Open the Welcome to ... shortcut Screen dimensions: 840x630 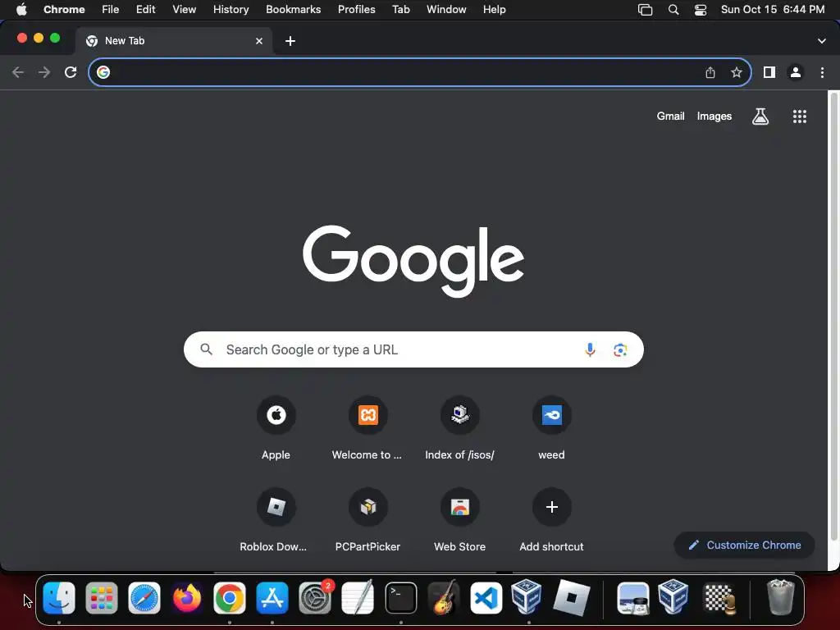click(x=367, y=428)
